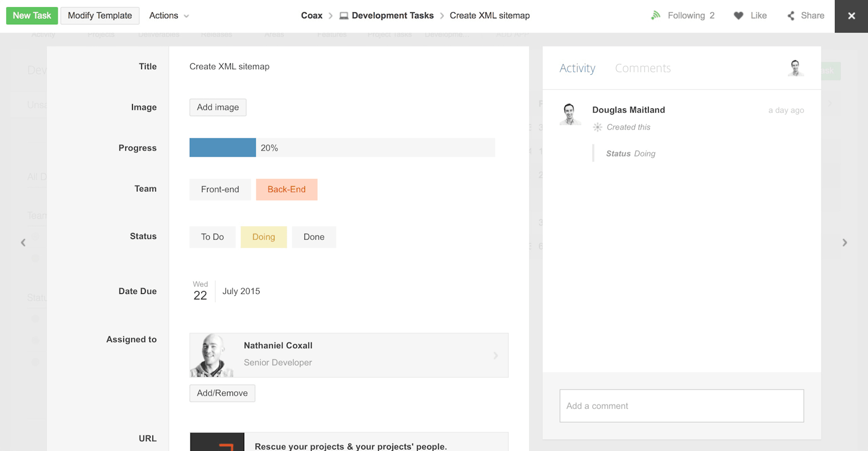Click Douglas Maitland's avatar in activity

click(570, 113)
